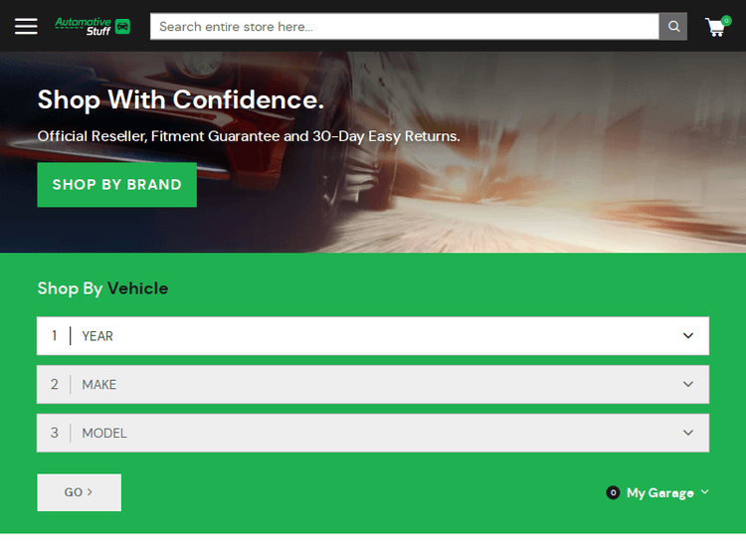Open the MAKE dropdown
Image resolution: width=746 pixels, height=560 pixels.
373,385
